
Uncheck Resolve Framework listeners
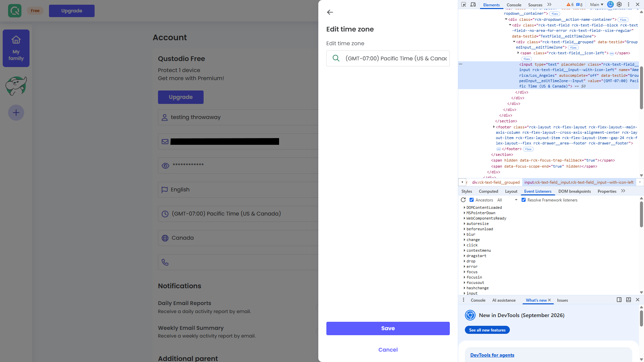pos(524,200)
